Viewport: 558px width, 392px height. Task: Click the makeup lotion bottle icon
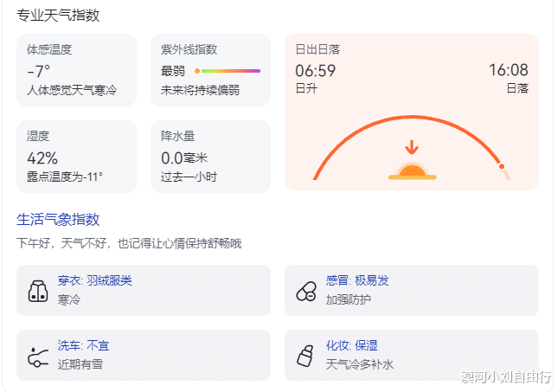(x=305, y=355)
